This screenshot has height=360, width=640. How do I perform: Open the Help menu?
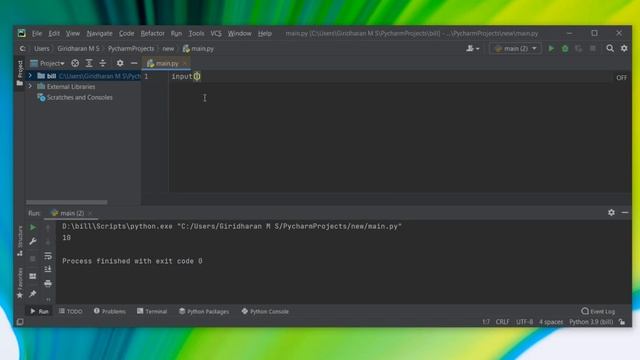click(264, 33)
